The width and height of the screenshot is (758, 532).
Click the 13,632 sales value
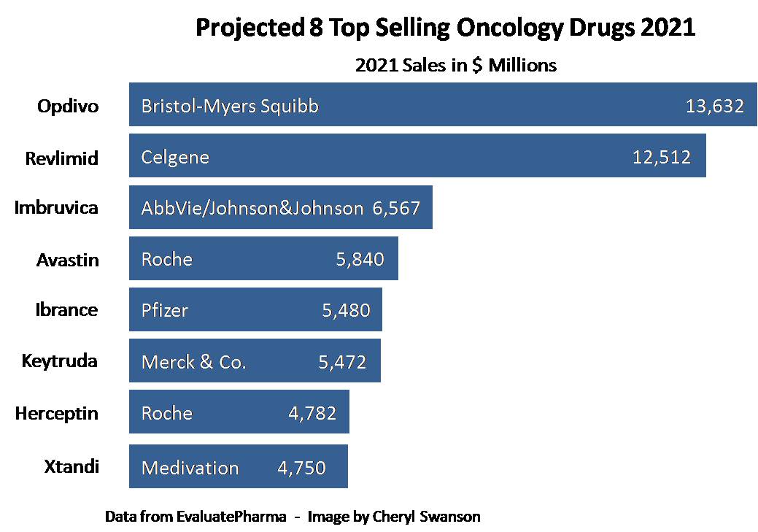714,107
